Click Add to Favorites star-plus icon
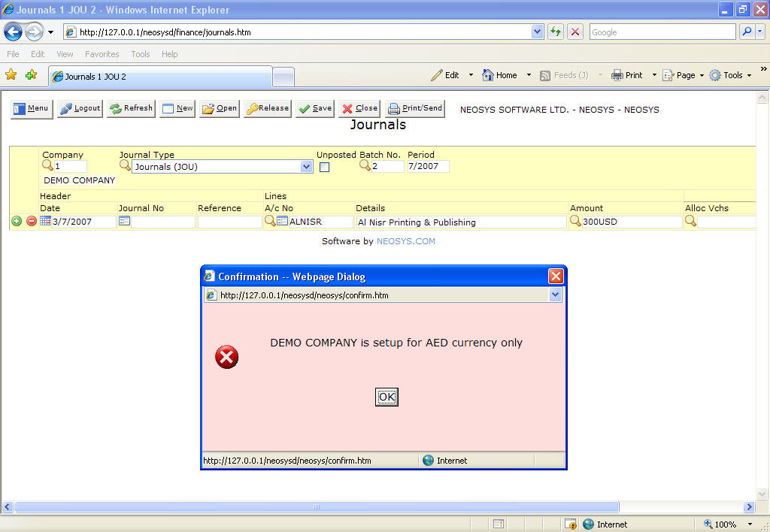The image size is (770, 532). [32, 74]
